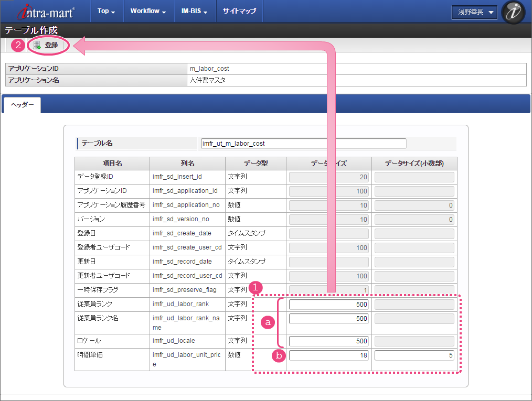This screenshot has width=532, height=401.
Task: Click the テーブル作成 page title
Action: pyautogui.click(x=31, y=30)
